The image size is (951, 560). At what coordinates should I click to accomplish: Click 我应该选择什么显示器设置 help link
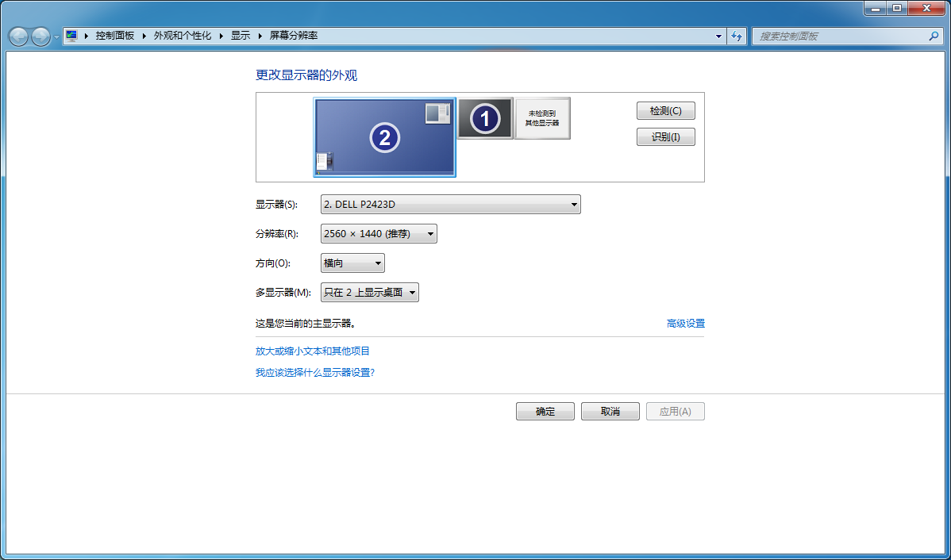click(x=315, y=372)
